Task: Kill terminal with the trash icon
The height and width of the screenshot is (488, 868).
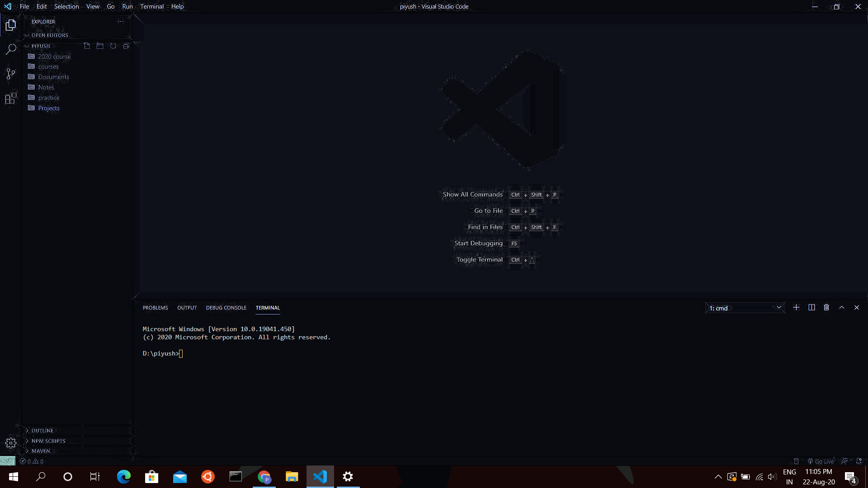Action: pos(826,308)
